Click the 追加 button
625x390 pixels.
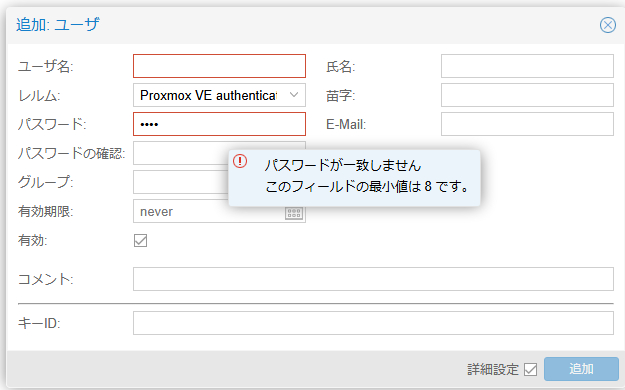tap(581, 369)
